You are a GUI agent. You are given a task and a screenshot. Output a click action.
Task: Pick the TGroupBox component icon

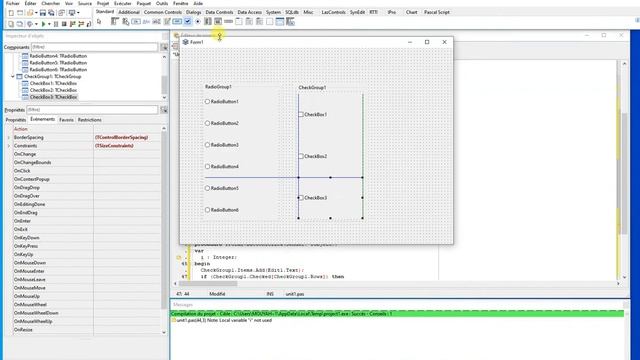click(x=239, y=22)
